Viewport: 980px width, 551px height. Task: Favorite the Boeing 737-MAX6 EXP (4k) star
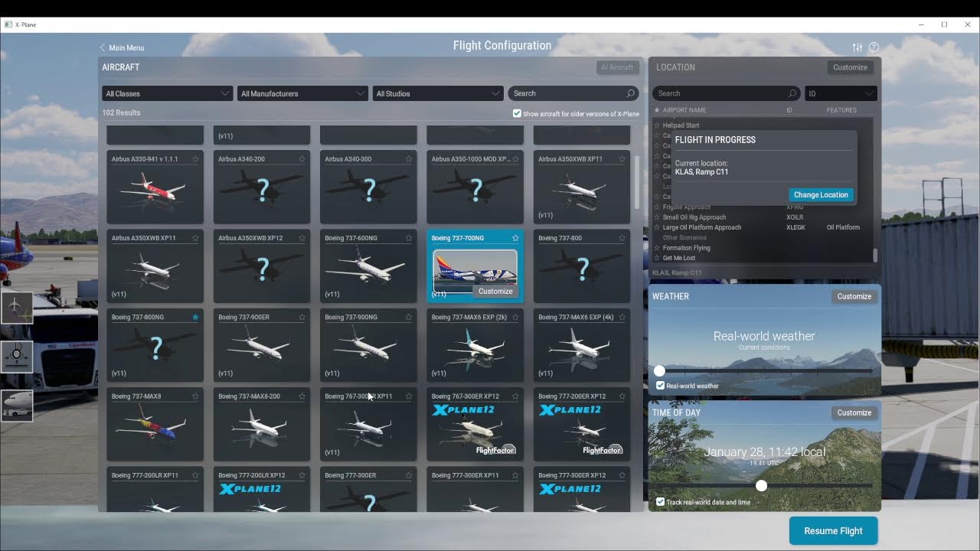pos(622,317)
